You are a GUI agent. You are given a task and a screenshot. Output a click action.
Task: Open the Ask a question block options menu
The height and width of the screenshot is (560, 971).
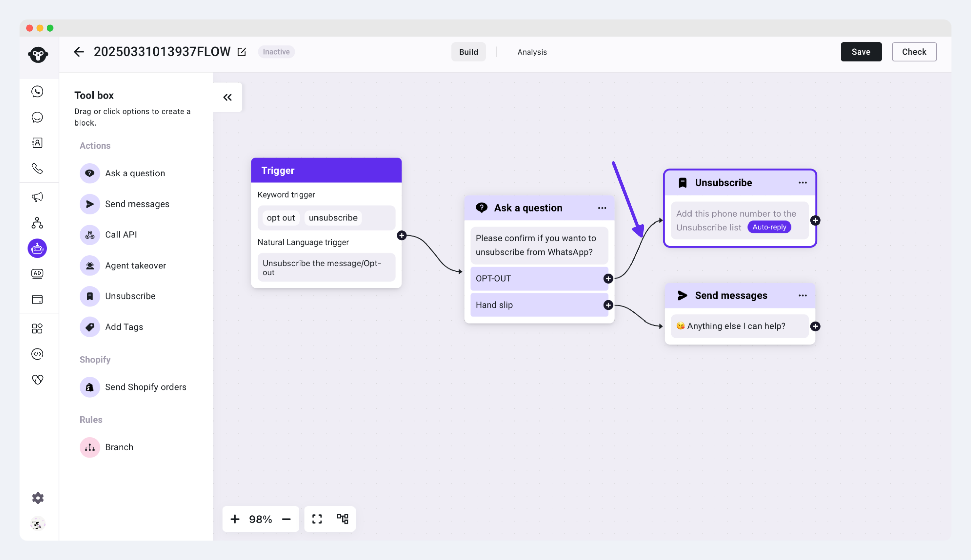tap(602, 208)
